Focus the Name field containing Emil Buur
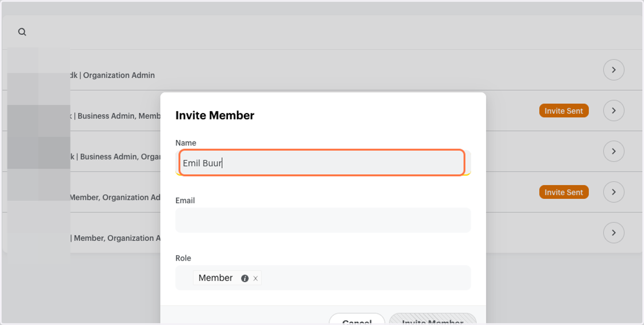This screenshot has height=325, width=644. pyautogui.click(x=322, y=162)
